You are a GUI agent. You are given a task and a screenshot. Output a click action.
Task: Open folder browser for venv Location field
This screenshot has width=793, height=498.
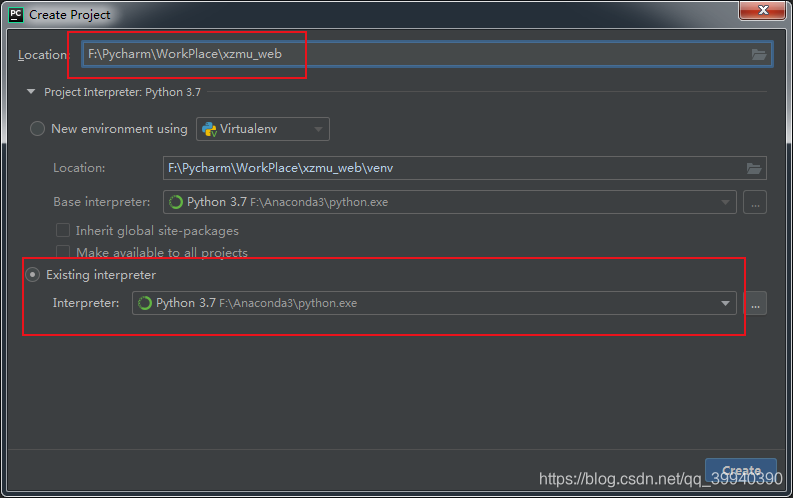click(754, 168)
